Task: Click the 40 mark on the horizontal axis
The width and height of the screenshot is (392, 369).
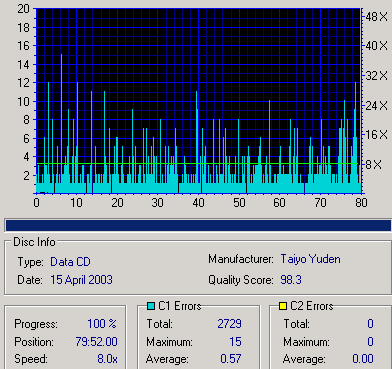Action: [198, 203]
